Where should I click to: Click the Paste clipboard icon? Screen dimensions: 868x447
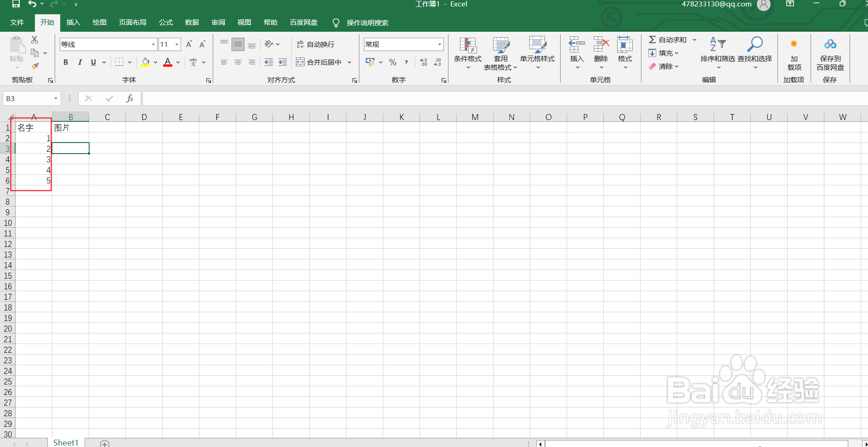[x=17, y=45]
